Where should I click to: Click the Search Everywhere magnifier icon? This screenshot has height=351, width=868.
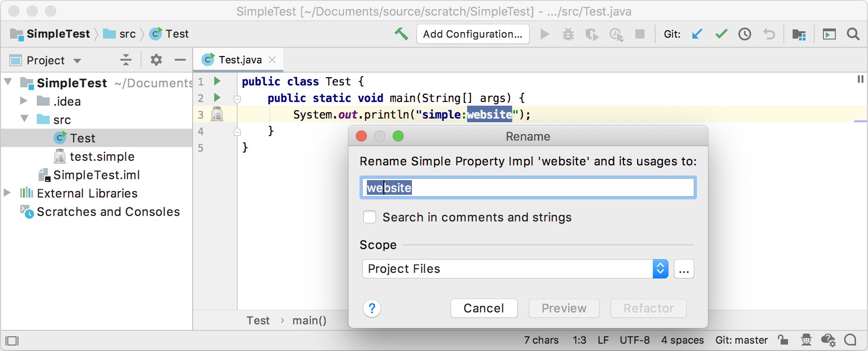pos(853,34)
